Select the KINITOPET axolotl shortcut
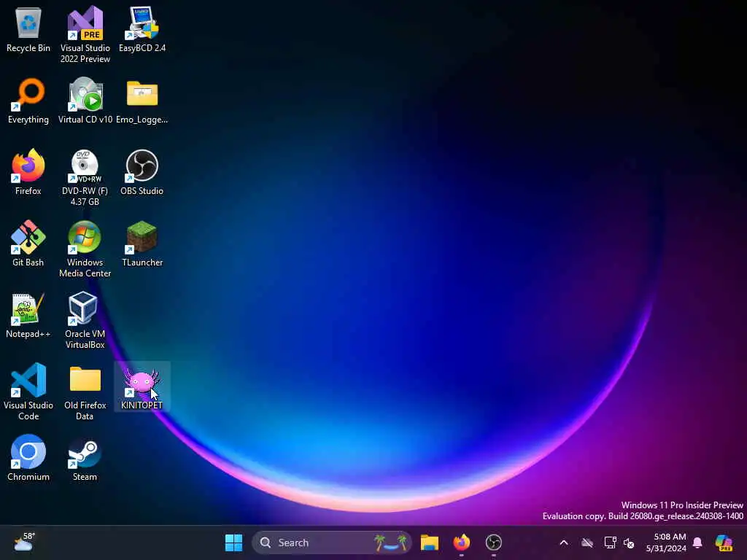747x560 pixels. point(142,387)
